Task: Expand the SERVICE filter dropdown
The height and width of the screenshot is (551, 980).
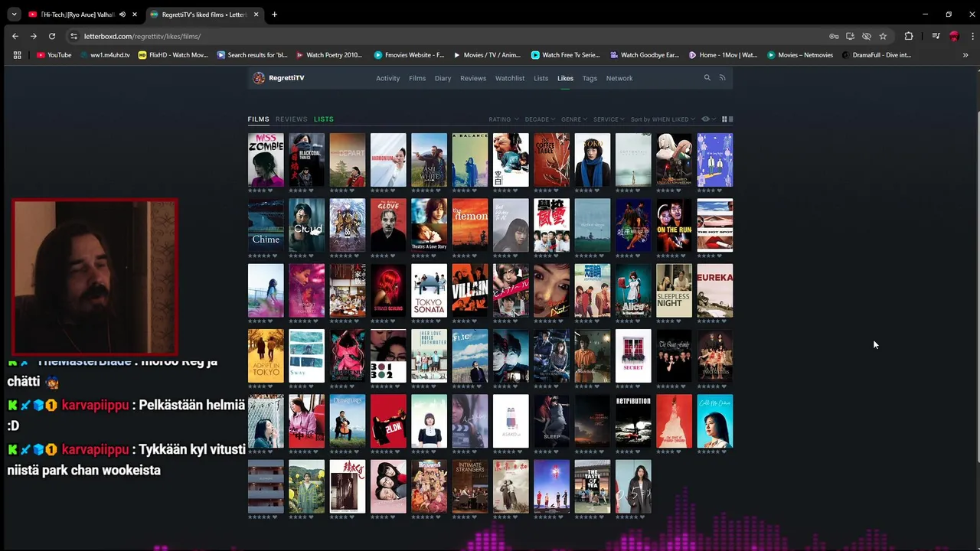Action: [609, 119]
